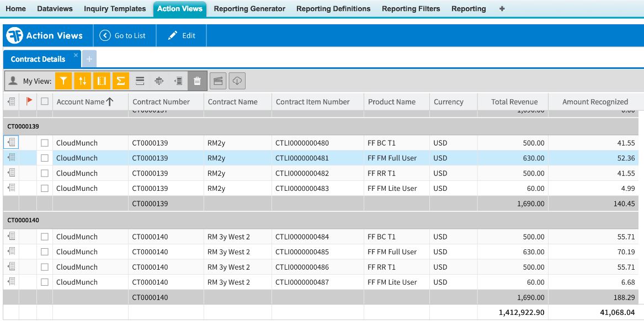644x321 pixels.
Task: Click the clapperboard actions icon
Action: click(x=218, y=81)
